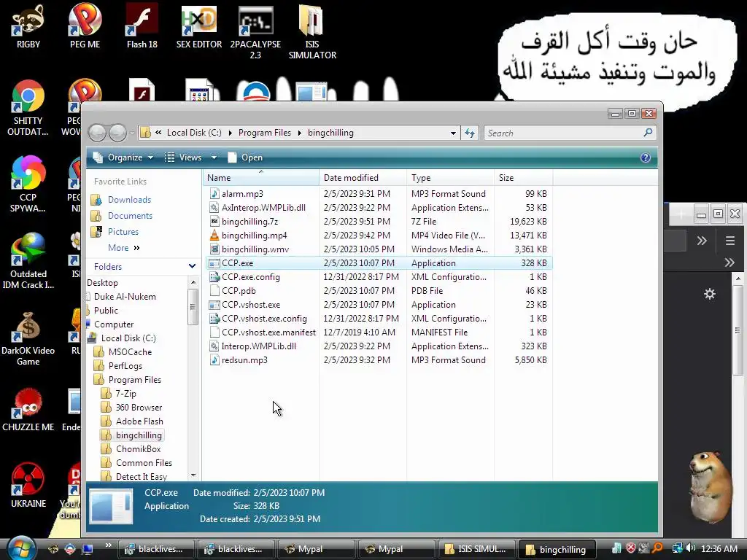This screenshot has height=560, width=747.
Task: Open the RIGBY desktop shortcut
Action: pyautogui.click(x=28, y=26)
